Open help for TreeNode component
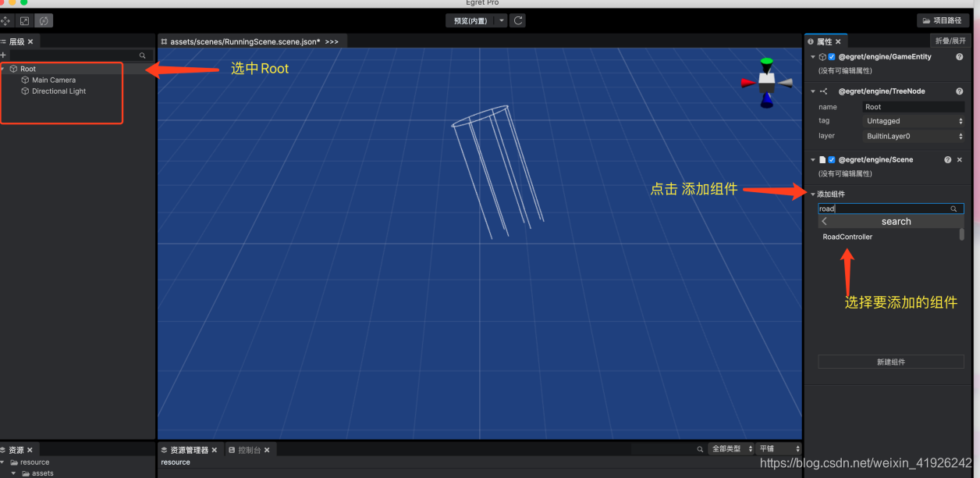980x478 pixels. click(959, 91)
